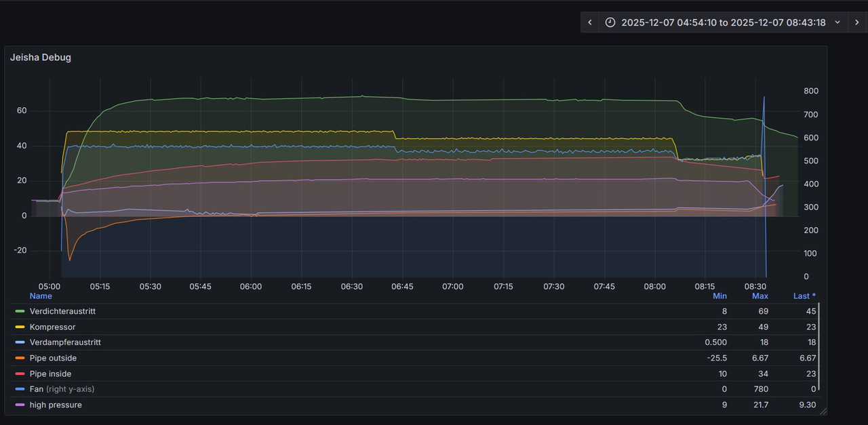Change the blue Fan color swatch
Screen dimensions: 868x425
pyautogui.click(x=20, y=390)
